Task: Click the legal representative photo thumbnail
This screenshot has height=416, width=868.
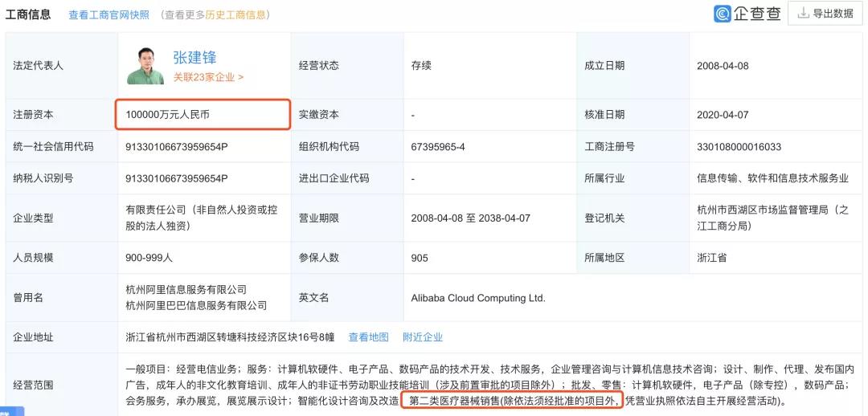Action: coord(145,66)
